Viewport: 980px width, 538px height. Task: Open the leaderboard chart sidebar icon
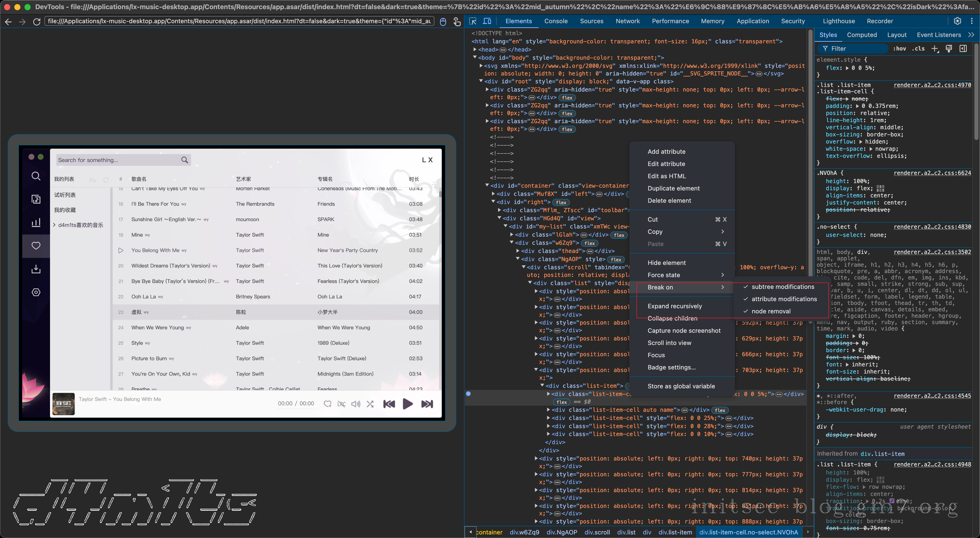36,222
